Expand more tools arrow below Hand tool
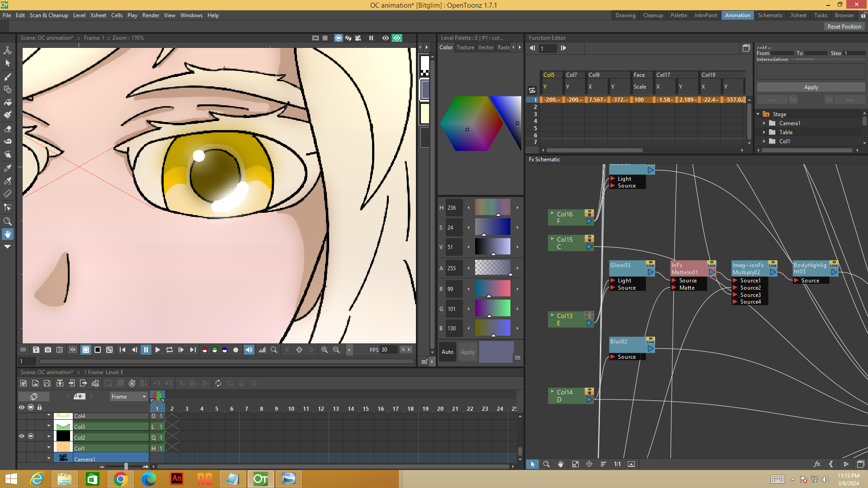The width and height of the screenshot is (868, 488). (x=8, y=247)
